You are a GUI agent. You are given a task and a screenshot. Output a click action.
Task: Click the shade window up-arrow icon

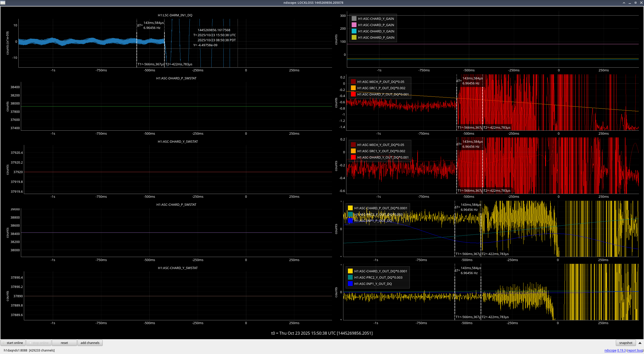[624, 3]
